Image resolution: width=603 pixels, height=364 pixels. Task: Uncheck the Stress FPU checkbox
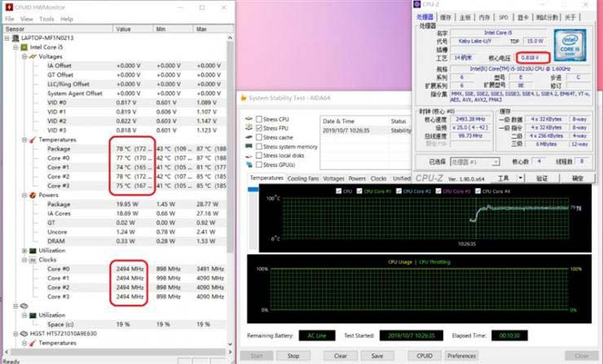click(259, 128)
